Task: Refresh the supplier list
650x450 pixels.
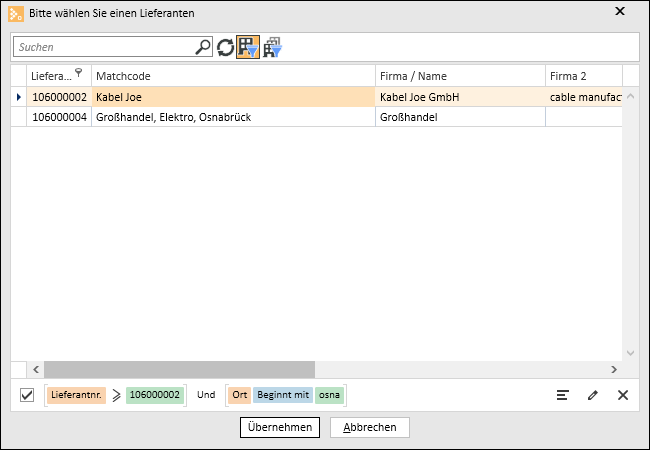Action: tap(225, 47)
